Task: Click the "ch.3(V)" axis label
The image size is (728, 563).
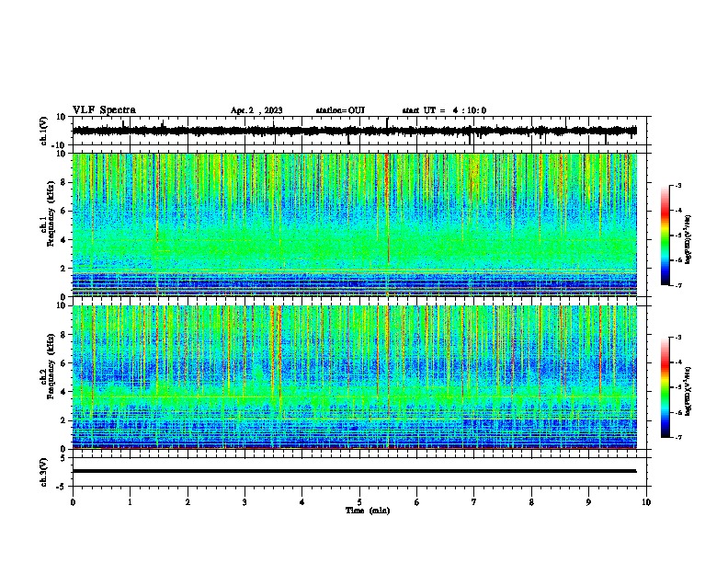Action: [44, 473]
